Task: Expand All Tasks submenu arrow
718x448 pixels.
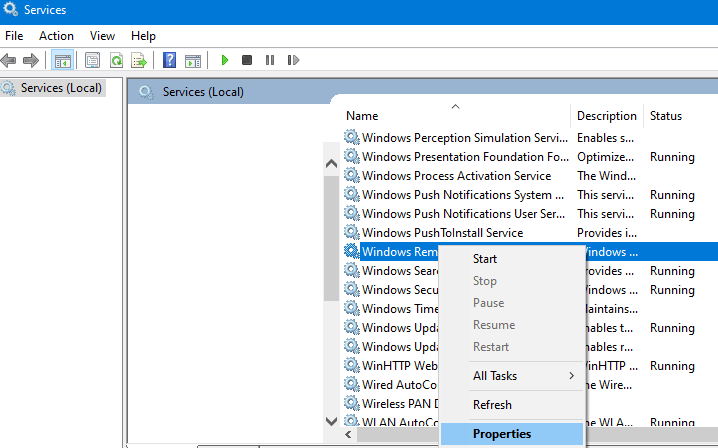Action: 571,376
